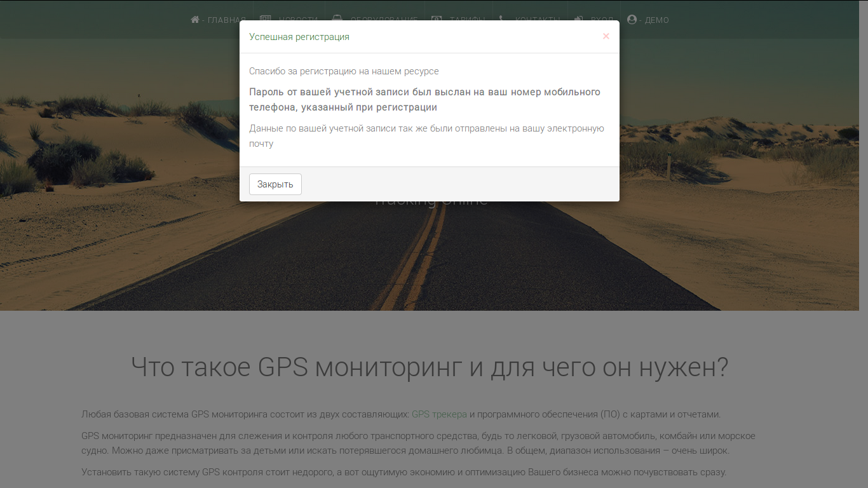Click the Успешная регистрация dialog title
This screenshot has height=488, width=868.
point(299,36)
